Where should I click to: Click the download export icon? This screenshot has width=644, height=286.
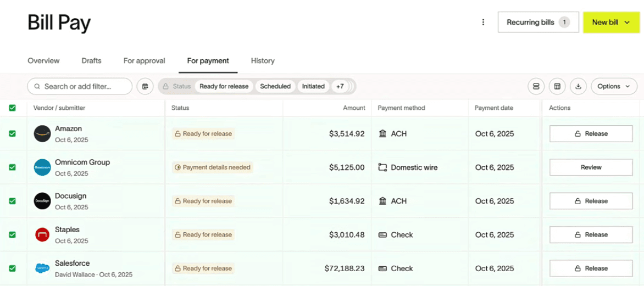point(578,87)
